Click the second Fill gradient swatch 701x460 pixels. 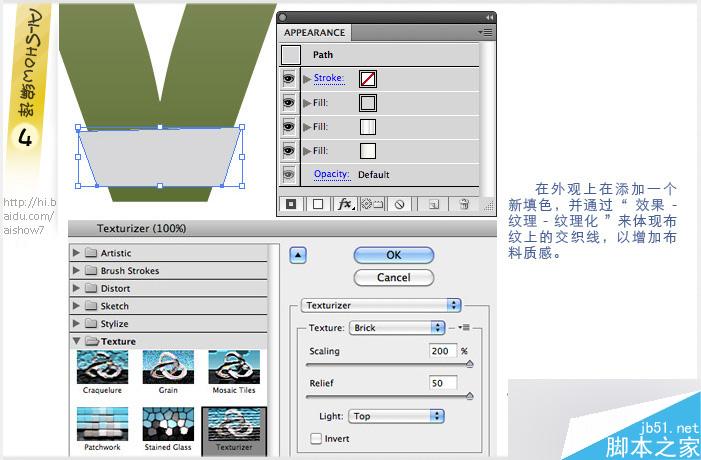[x=368, y=127]
